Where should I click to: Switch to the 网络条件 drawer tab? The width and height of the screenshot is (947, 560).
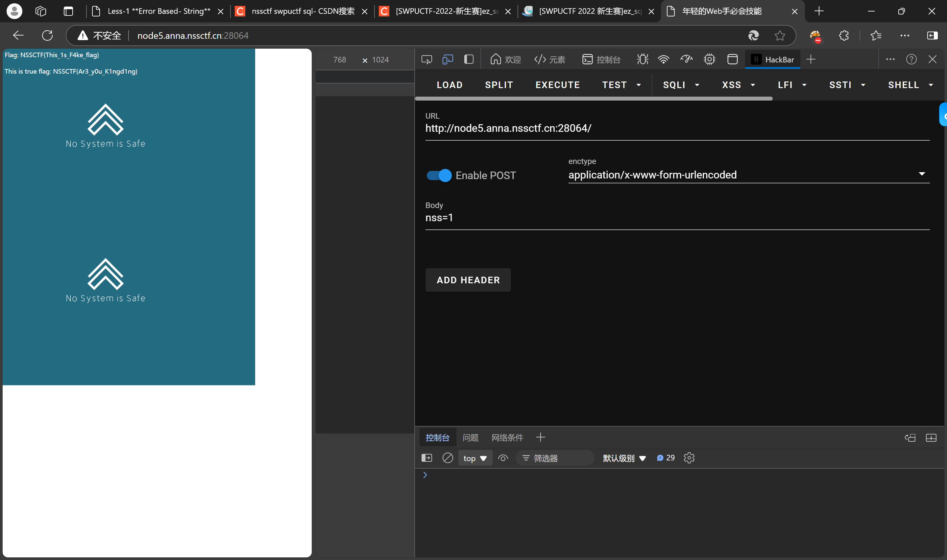pyautogui.click(x=507, y=438)
